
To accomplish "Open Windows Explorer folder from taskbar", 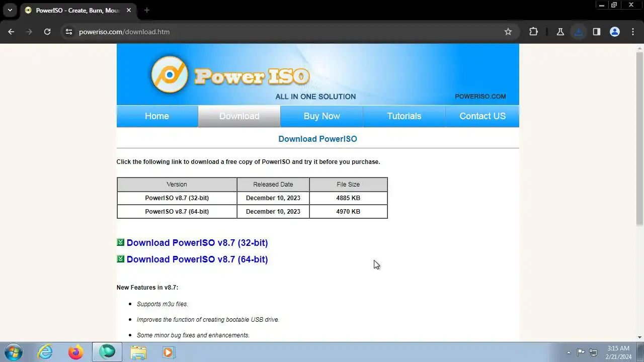I will pos(138,352).
